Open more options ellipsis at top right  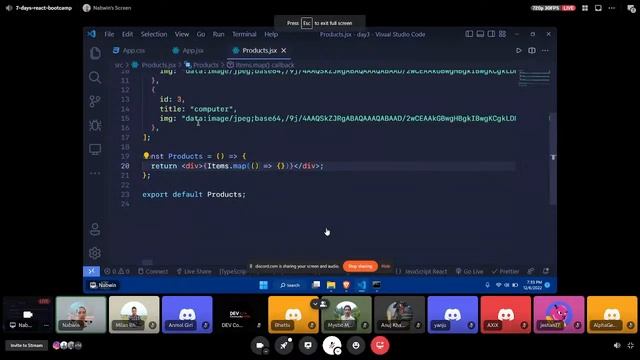click(x=611, y=8)
